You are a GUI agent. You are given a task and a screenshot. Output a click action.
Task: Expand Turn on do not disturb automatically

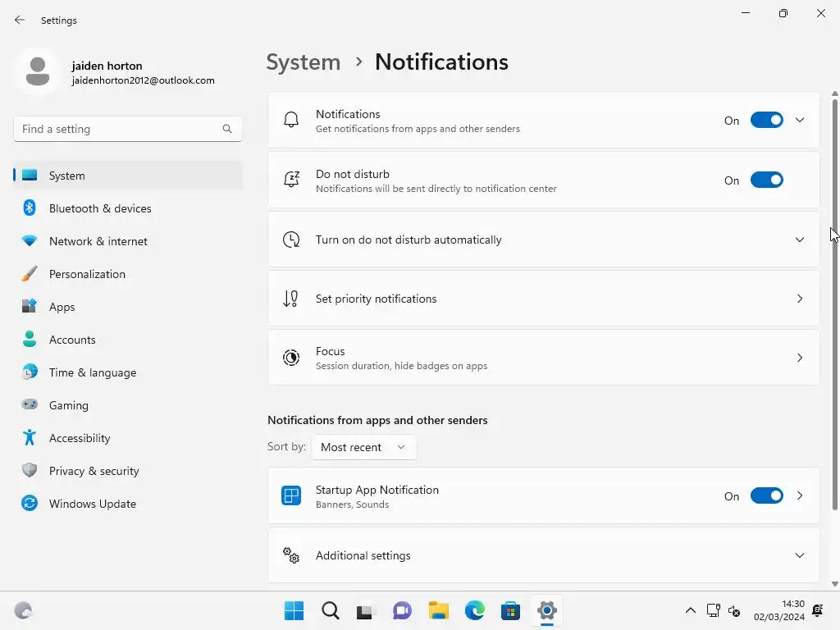point(800,240)
